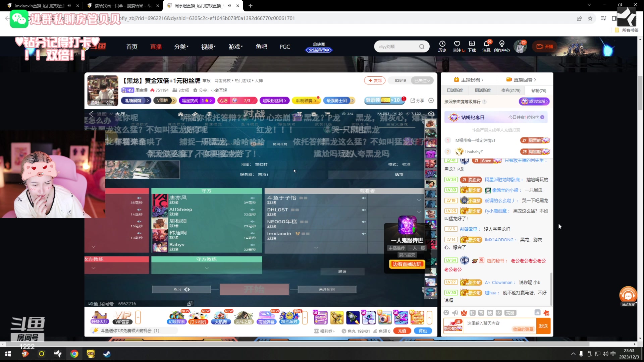
Task: Click the user avatar in header
Action: click(520, 47)
